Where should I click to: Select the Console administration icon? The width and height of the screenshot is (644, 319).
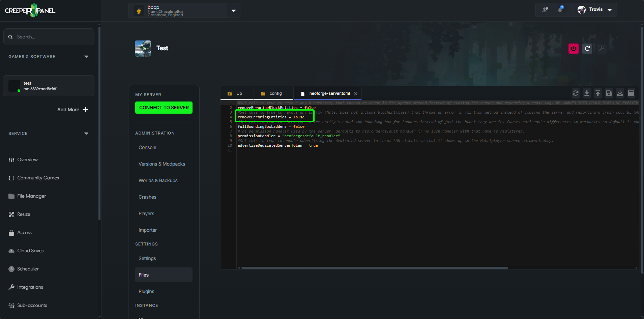point(147,147)
